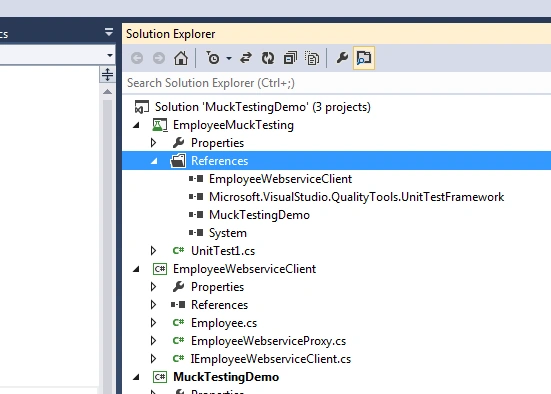The height and width of the screenshot is (394, 551).
Task: Select References under EmployeeWebserviceClient project
Action: (x=219, y=305)
